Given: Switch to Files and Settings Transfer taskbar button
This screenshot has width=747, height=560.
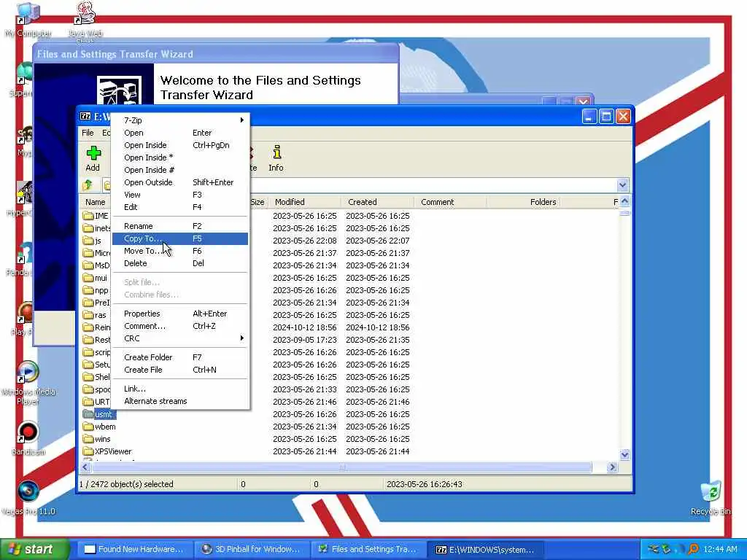Looking at the screenshot, I should tap(368, 550).
